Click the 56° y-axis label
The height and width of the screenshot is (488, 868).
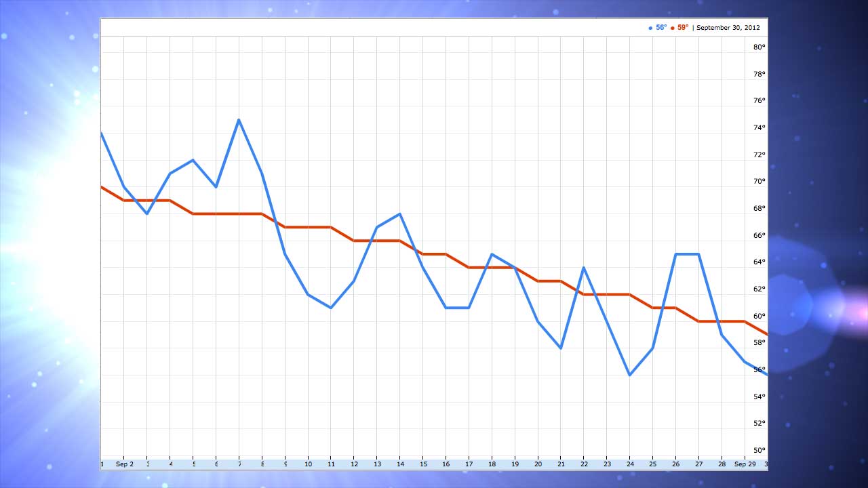[759, 369]
